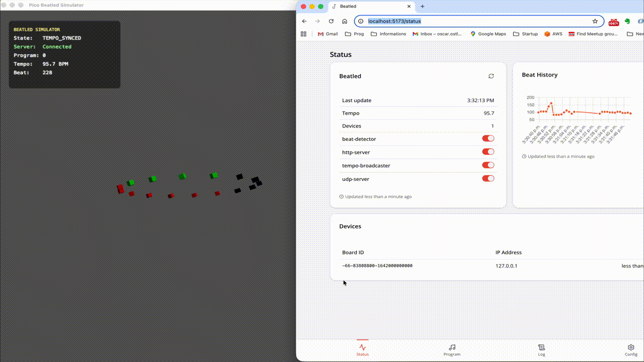Go back using the browser back arrow
The image size is (644, 362).
tap(304, 21)
